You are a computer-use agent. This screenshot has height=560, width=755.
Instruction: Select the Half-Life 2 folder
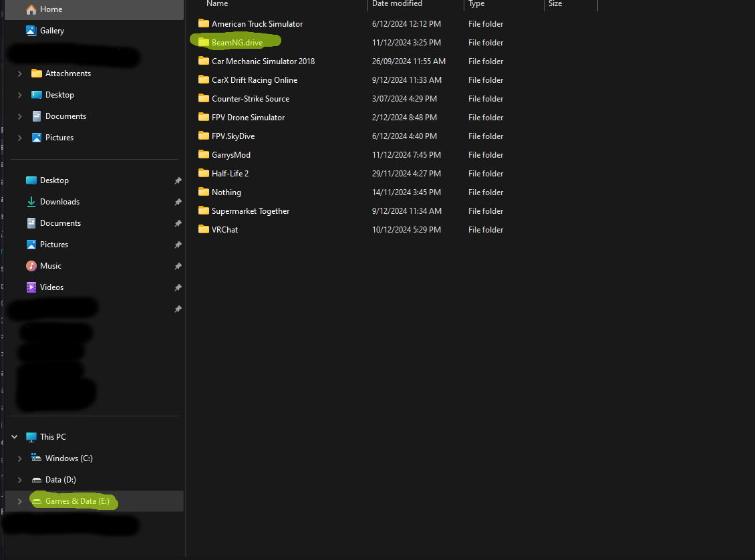point(230,173)
